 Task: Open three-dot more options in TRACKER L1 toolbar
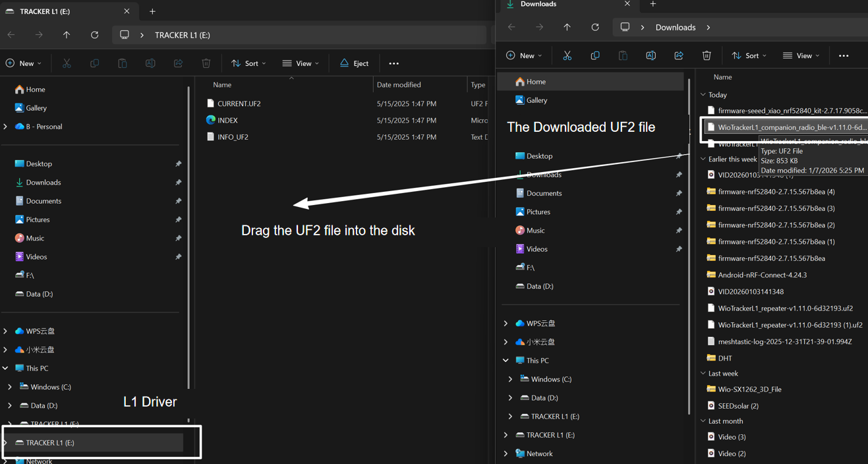click(x=393, y=63)
